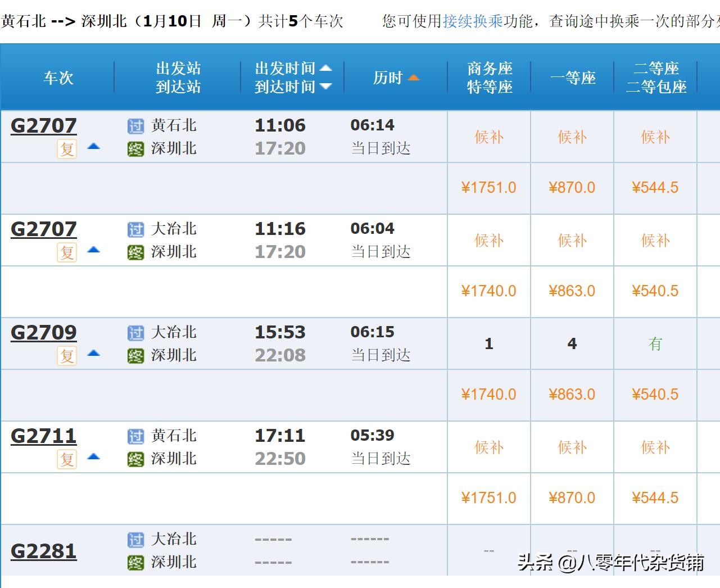720x588 pixels.
Task: Click 候补 for 二等座 on 11:06 G2707
Action: tap(655, 137)
